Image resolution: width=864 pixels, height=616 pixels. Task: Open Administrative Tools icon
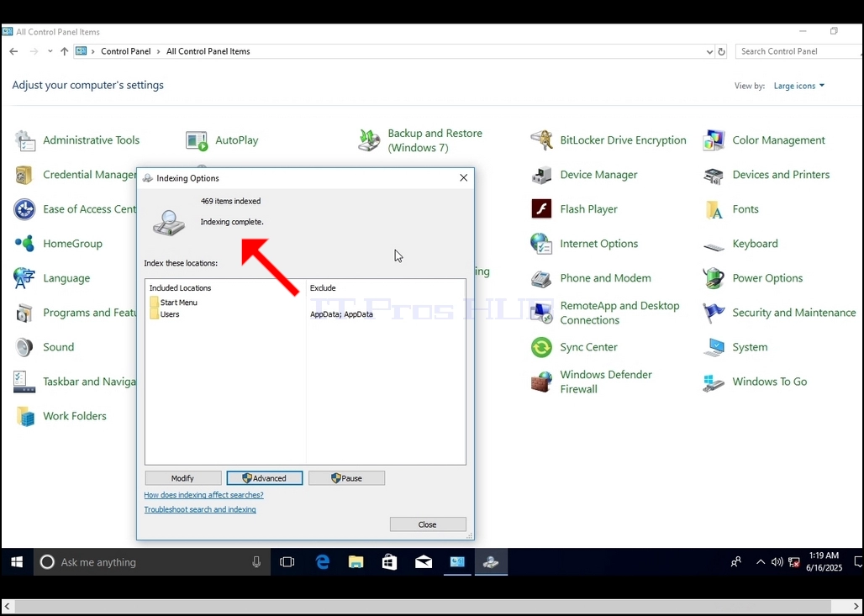pos(25,140)
